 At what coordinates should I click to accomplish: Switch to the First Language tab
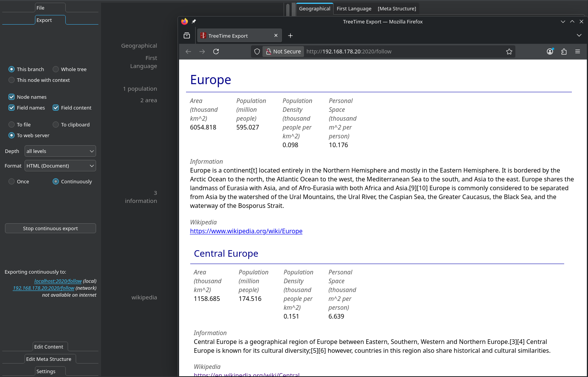click(x=354, y=8)
